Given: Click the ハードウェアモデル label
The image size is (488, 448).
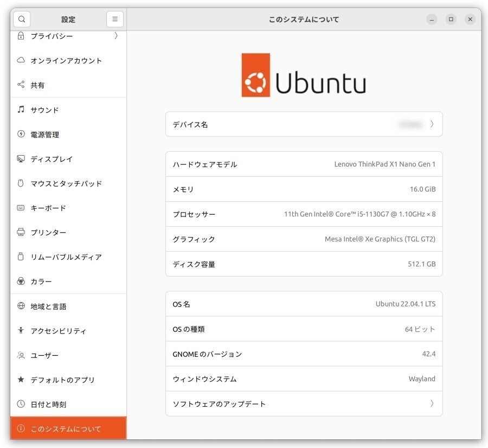Looking at the screenshot, I should click(205, 164).
